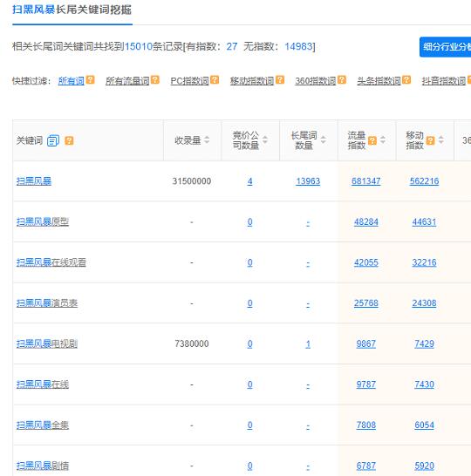Filter by 移动指数词
Screen dimensions: 471x476
click(252, 81)
